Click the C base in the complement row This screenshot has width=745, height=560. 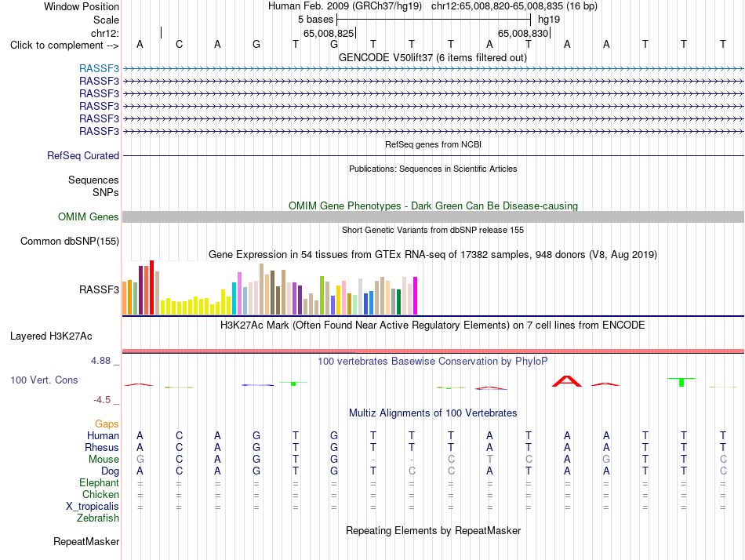pos(179,44)
